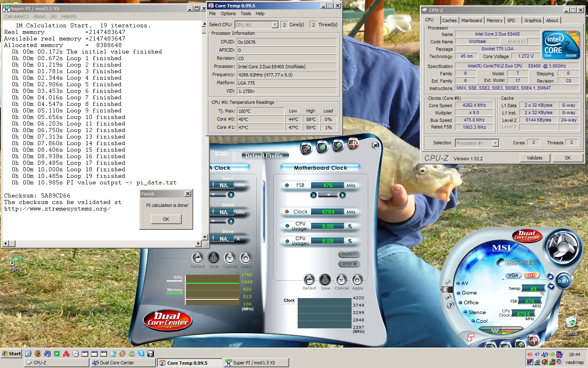Click Cancel icon under Motherboard Clock
This screenshot has height=368, width=588.
[x=341, y=280]
